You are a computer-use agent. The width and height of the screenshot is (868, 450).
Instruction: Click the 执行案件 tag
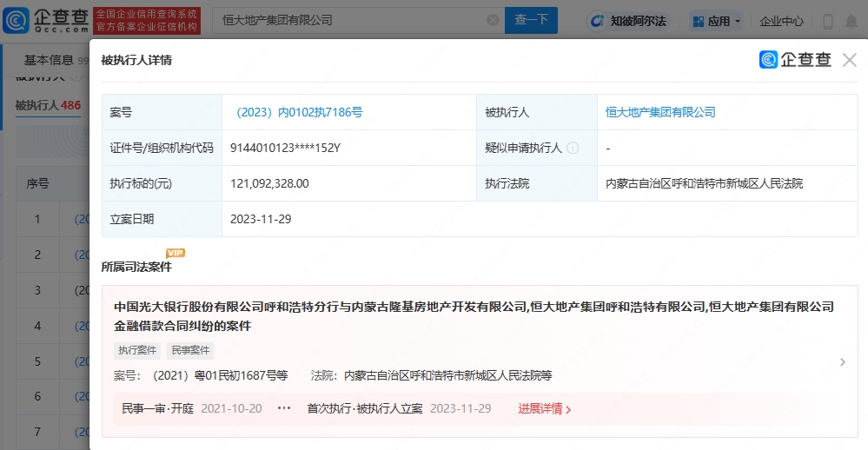point(137,351)
